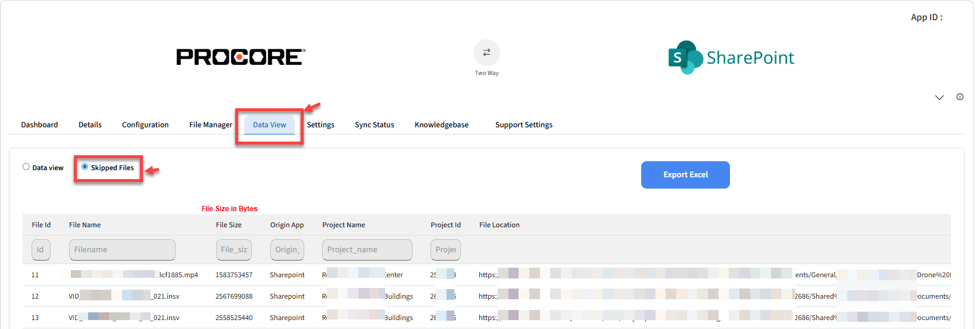
Task: Switch to the Details tab
Action: [90, 125]
